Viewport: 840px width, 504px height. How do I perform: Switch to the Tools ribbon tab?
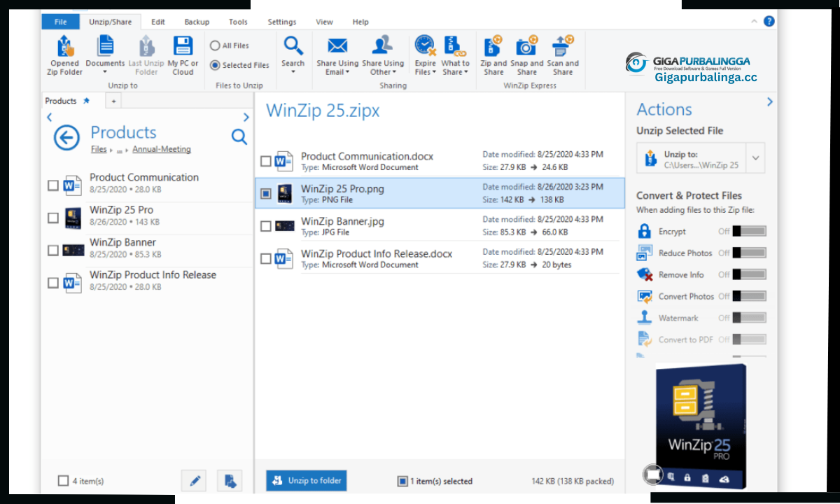click(x=238, y=22)
